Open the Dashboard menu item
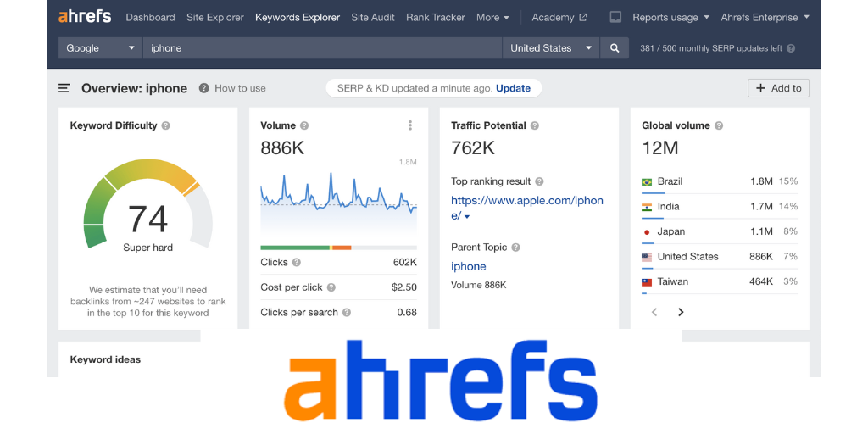Viewport: 868px width, 434px height. 151,17
